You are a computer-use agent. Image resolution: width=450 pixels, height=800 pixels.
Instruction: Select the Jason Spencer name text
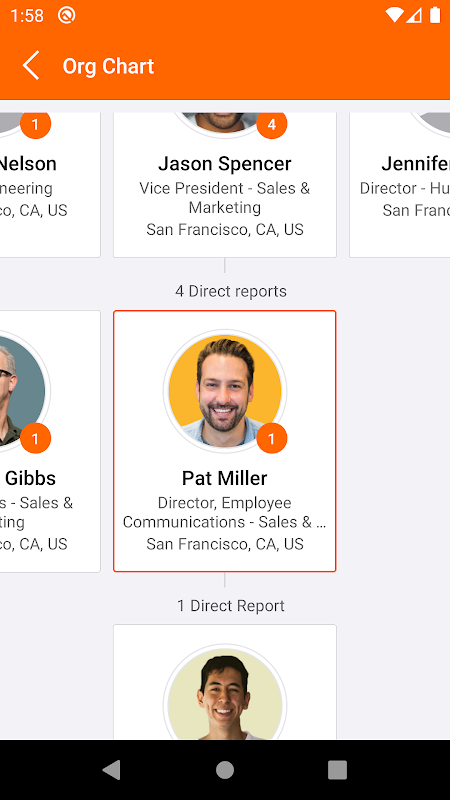pyautogui.click(x=224, y=164)
